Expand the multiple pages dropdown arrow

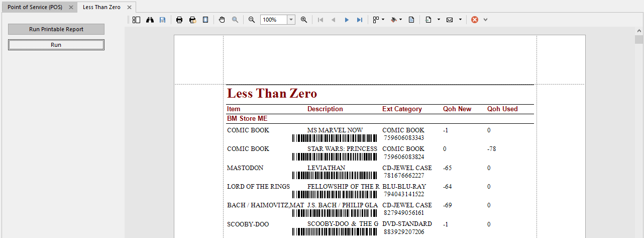pyautogui.click(x=383, y=20)
